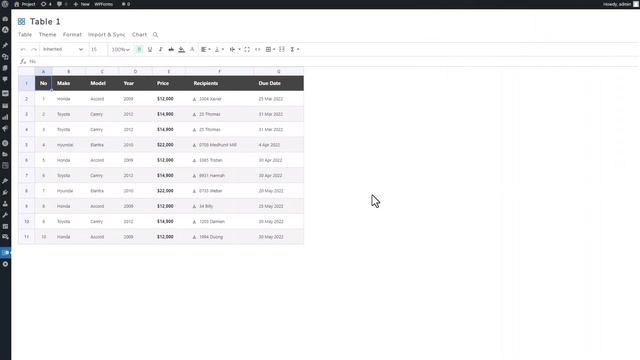Toggle underline formatting
This screenshot has width=640, height=360.
(x=150, y=49)
